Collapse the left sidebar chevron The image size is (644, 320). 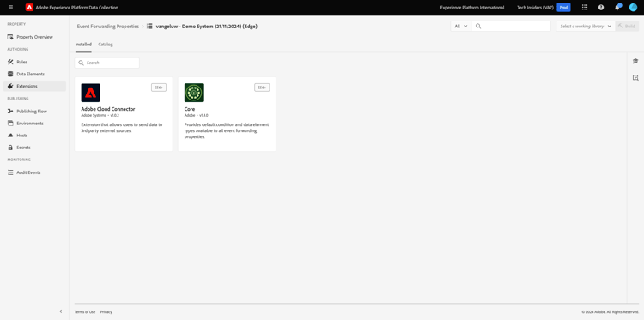coord(61,311)
